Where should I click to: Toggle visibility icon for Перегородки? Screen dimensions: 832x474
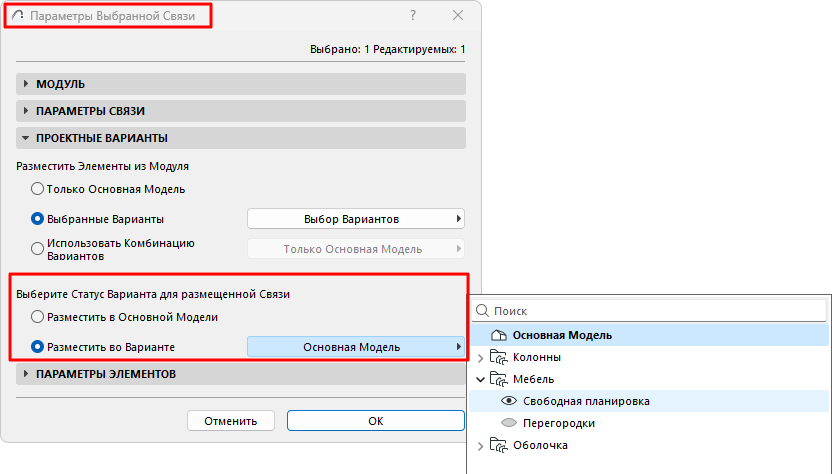point(508,423)
